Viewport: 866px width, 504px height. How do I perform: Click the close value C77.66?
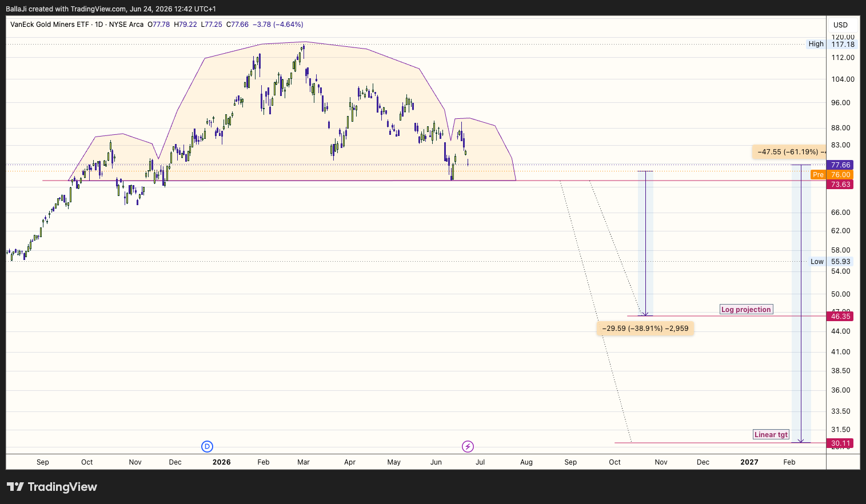(238, 25)
